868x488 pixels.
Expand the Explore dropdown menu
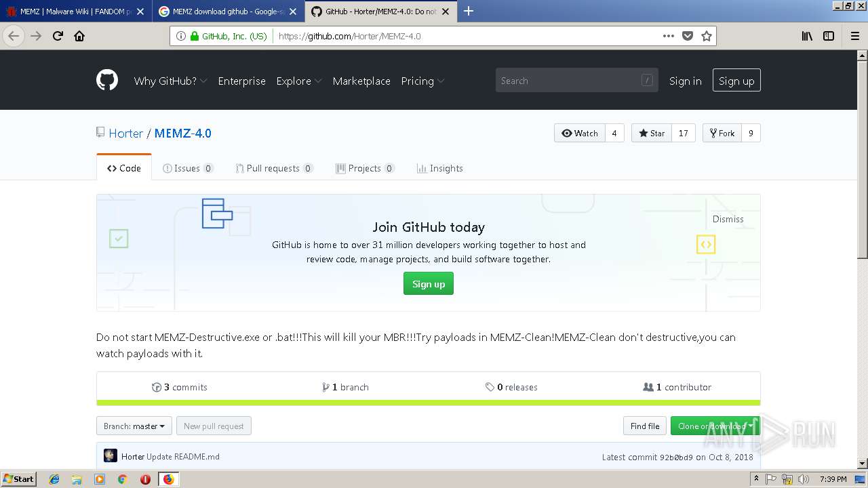coord(299,81)
